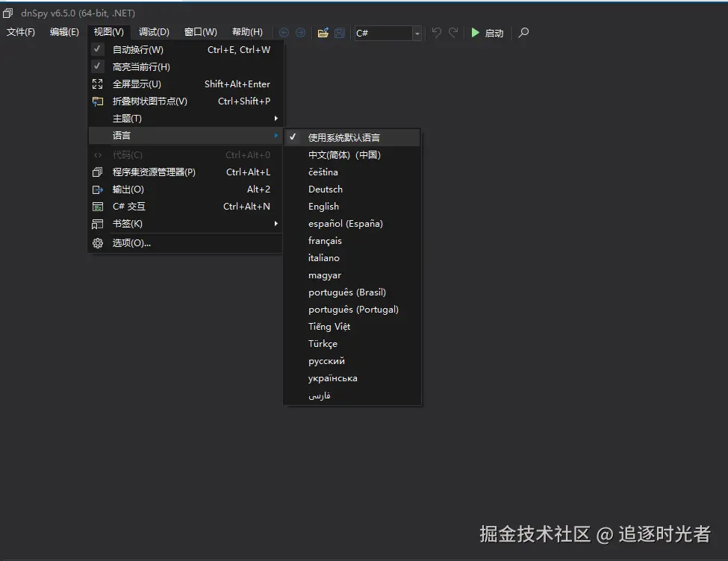728x561 pixels.
Task: Click the C# interactive icon in menu
Action: point(98,207)
